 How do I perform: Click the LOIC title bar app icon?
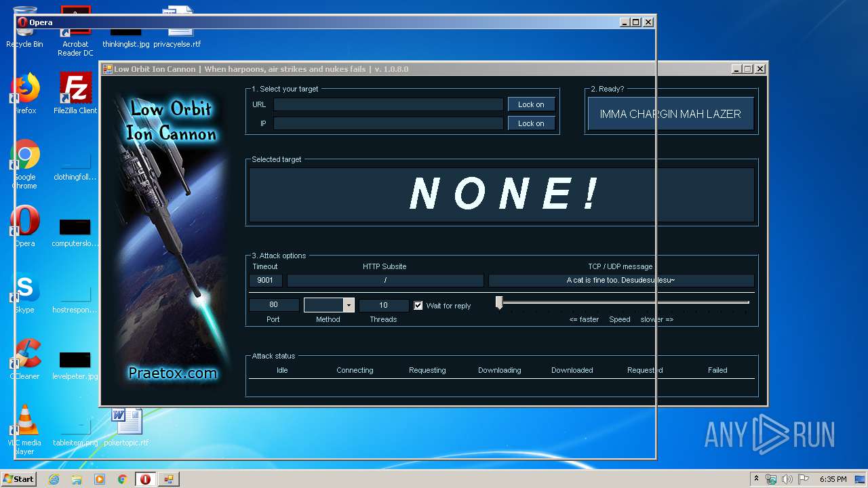pos(107,69)
